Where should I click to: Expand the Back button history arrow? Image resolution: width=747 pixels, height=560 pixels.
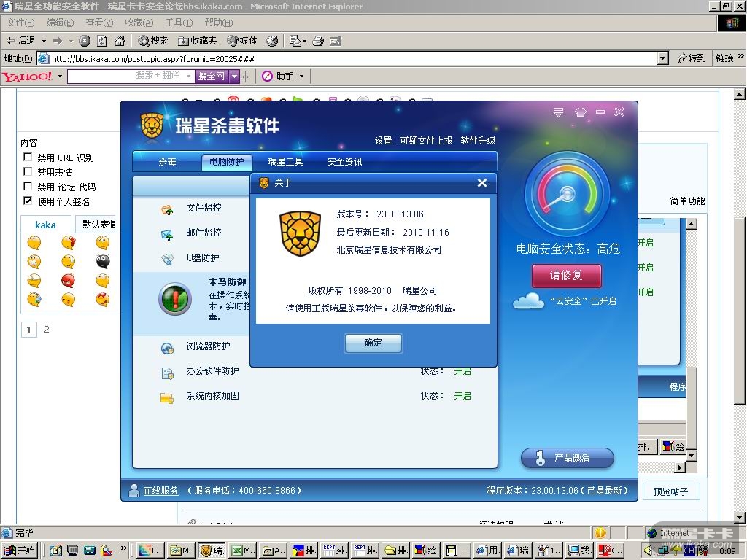(44, 42)
